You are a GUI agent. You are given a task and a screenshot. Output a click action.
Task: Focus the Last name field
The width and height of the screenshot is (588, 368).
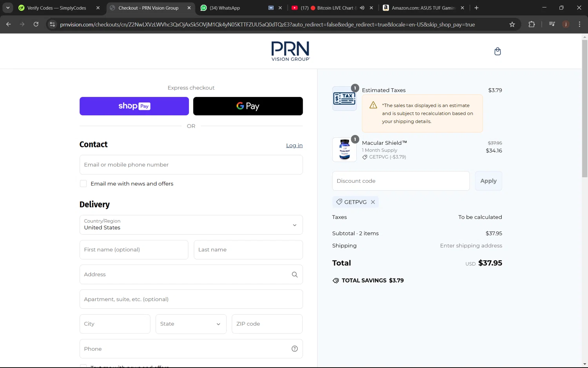[x=248, y=250]
